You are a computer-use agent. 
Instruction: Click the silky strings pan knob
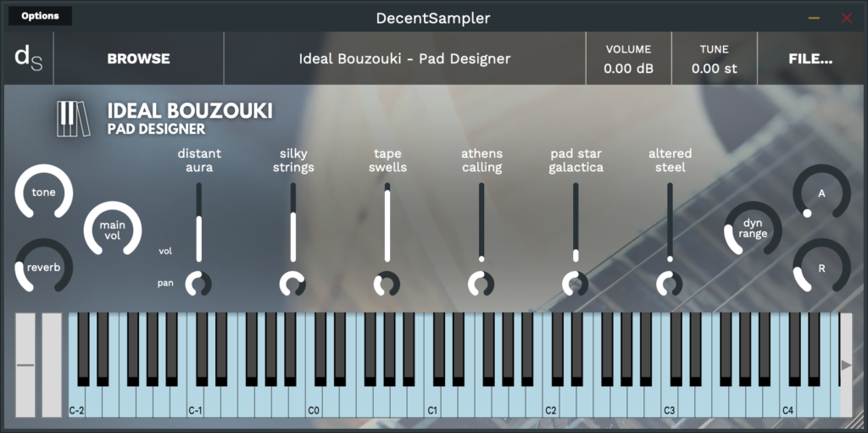pos(292,284)
